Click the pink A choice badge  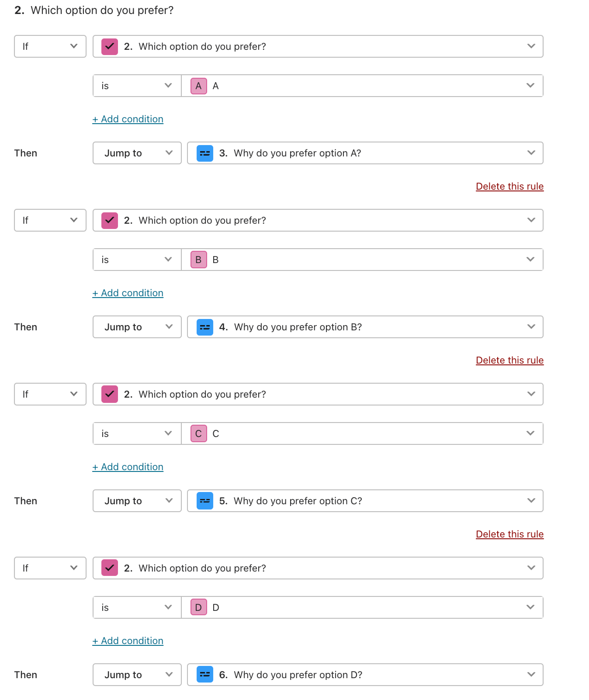click(x=199, y=86)
